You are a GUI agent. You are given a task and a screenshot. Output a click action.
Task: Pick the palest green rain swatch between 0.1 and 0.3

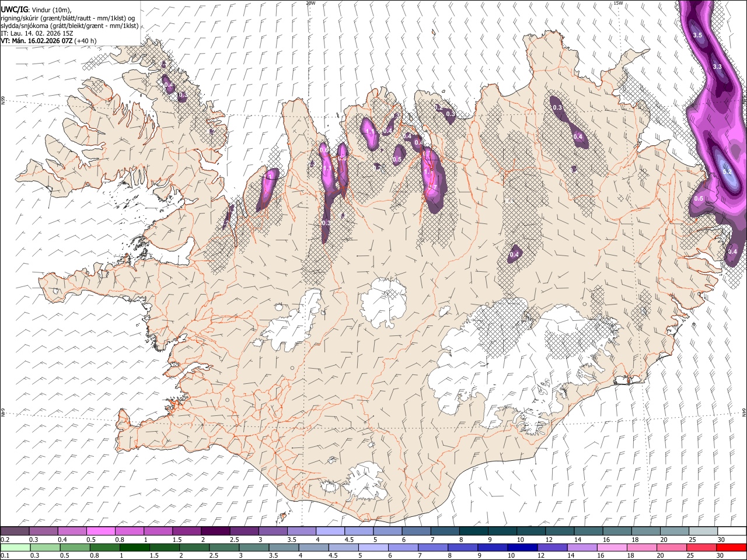pyautogui.click(x=15, y=547)
